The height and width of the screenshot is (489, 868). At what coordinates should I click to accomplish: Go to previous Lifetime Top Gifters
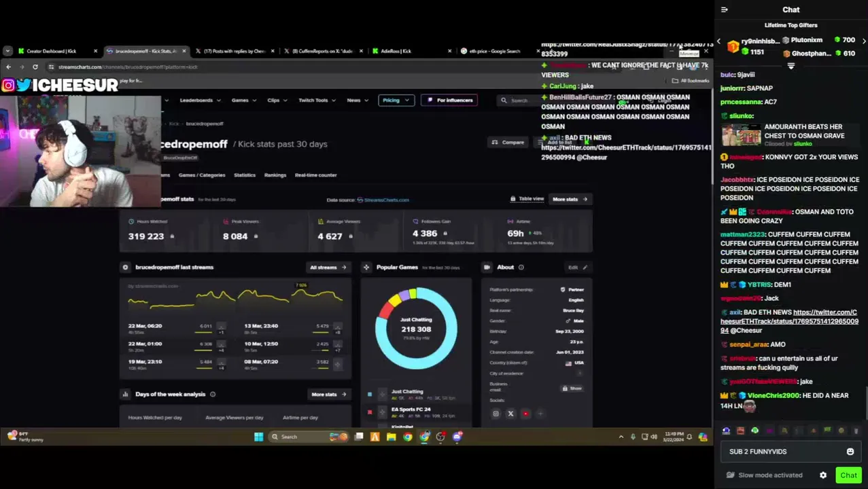pyautogui.click(x=718, y=41)
